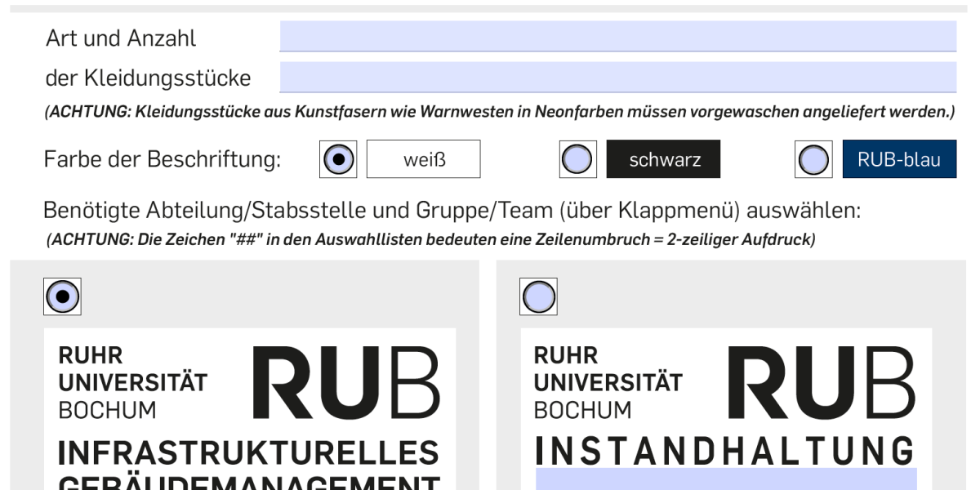Screen dimensions: 980x490
Task: Click the Farbe der Beschriftung label
Action: click(163, 159)
